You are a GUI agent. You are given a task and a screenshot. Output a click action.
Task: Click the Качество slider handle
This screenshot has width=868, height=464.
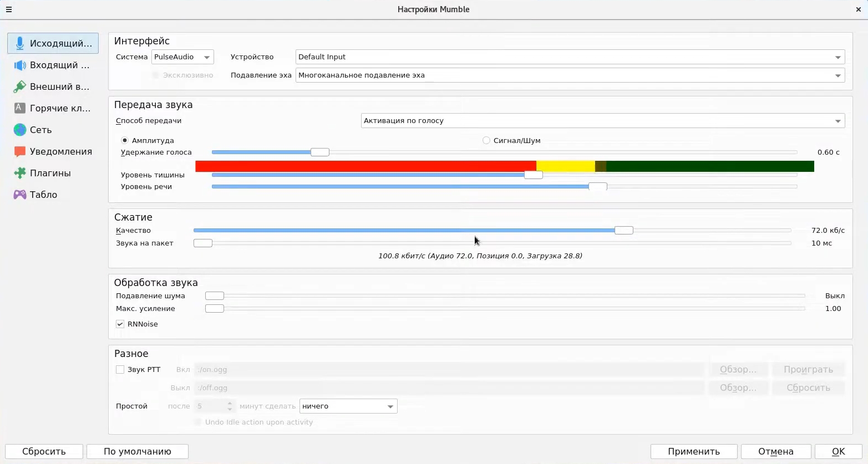pyautogui.click(x=624, y=231)
